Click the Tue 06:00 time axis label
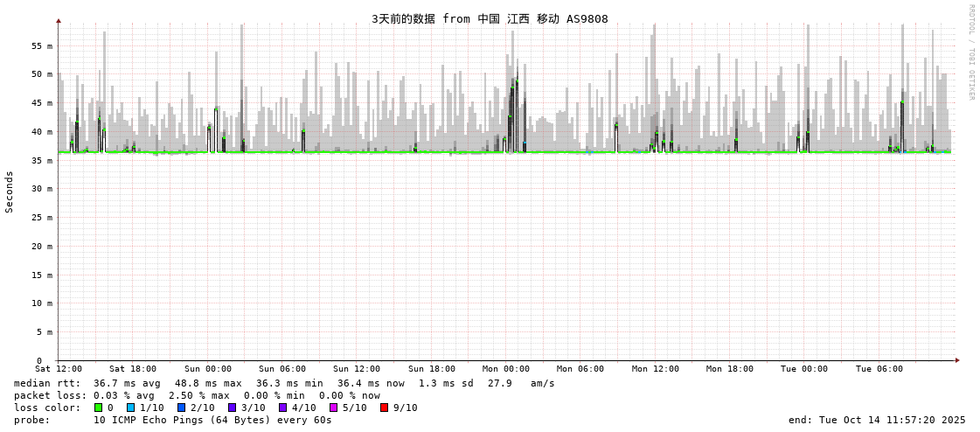This screenshot has height=432, width=980. pyautogui.click(x=879, y=369)
